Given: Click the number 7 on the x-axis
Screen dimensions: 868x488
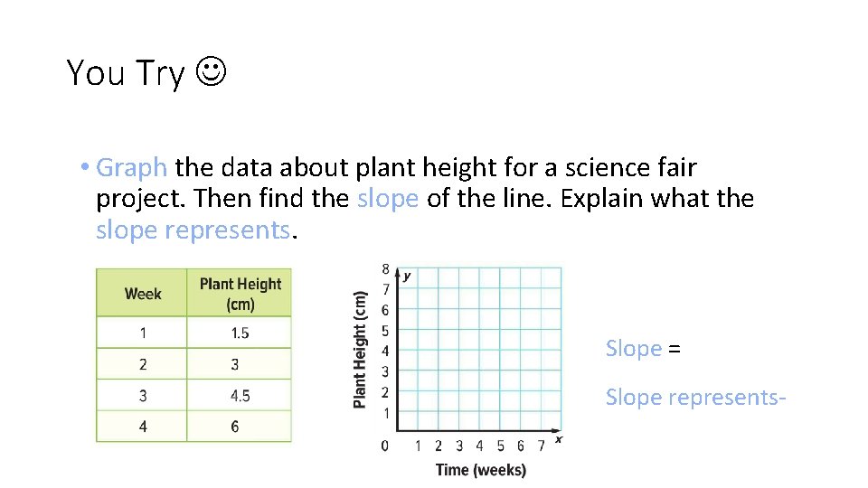Looking at the screenshot, I should coord(541,446).
